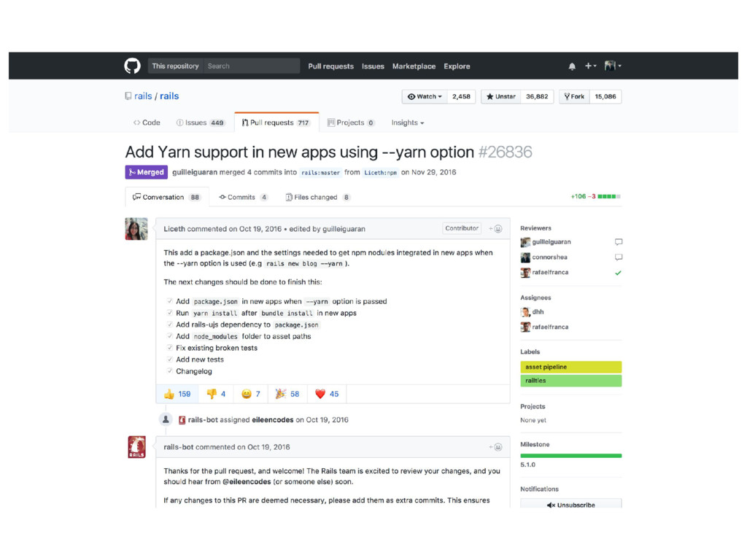This screenshot has width=747, height=560.
Task: Click the purple Merged status badge
Action: point(146,172)
